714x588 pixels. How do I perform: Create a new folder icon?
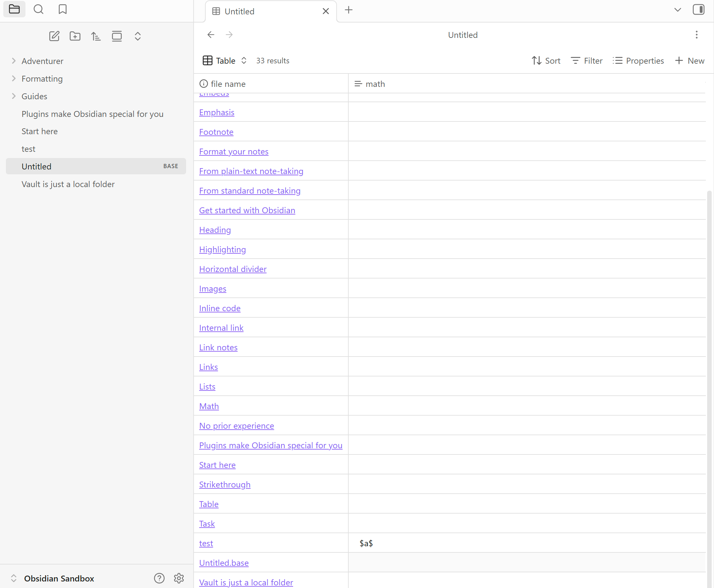(75, 36)
